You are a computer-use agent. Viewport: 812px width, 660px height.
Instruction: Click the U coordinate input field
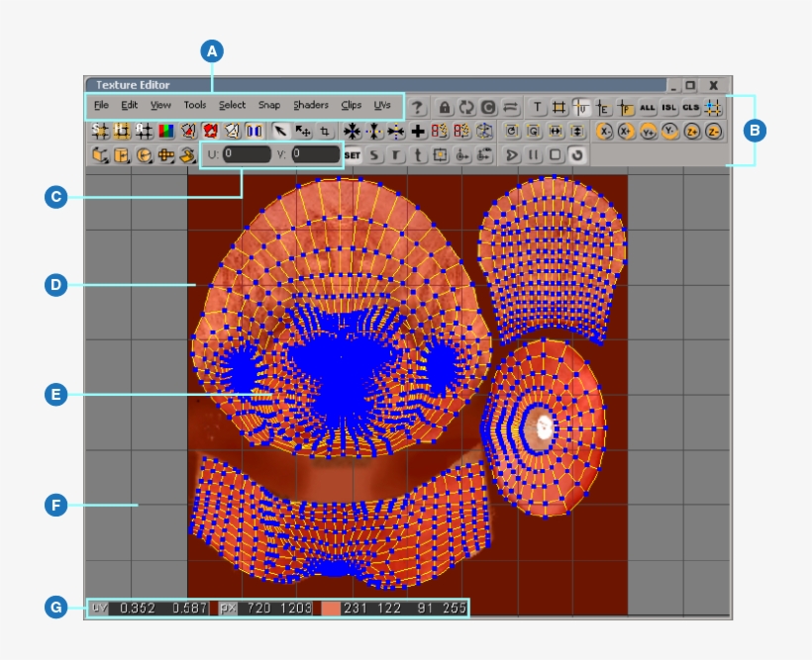pyautogui.click(x=246, y=154)
